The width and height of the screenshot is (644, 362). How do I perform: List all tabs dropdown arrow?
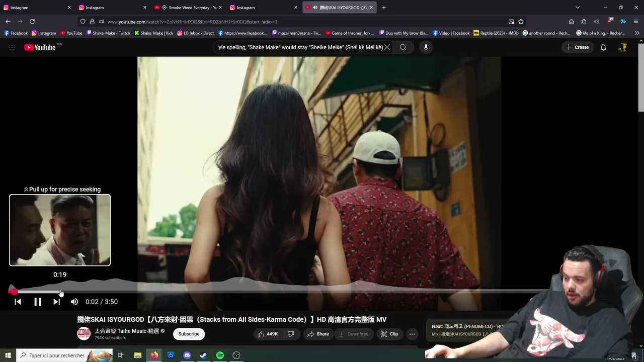(578, 8)
